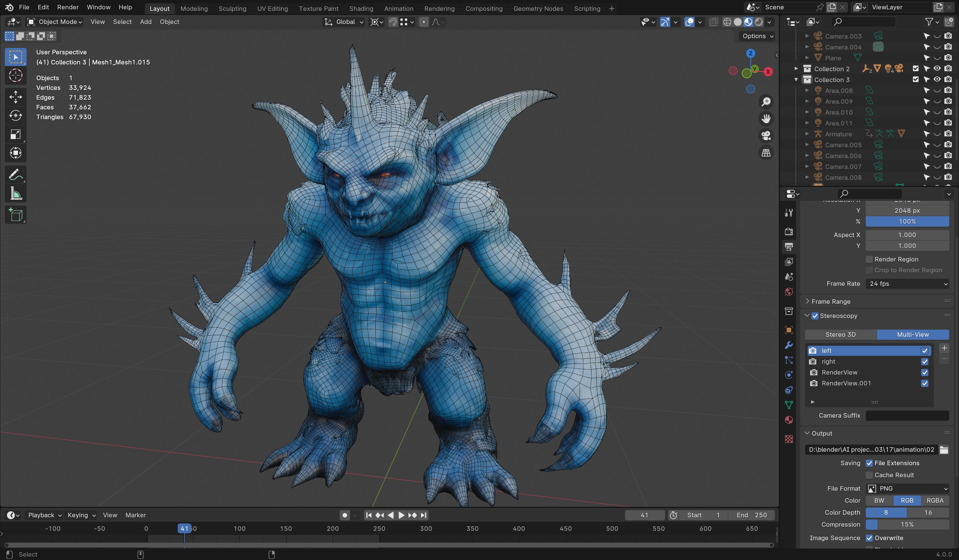Uncheck Overwrite checkbox

[869, 538]
